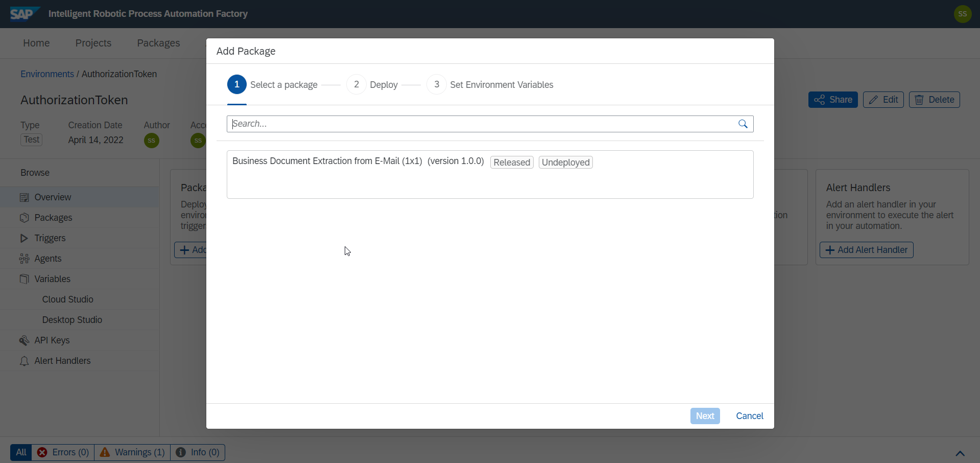
Task: Click the Errors red cross icon
Action: click(x=42, y=452)
